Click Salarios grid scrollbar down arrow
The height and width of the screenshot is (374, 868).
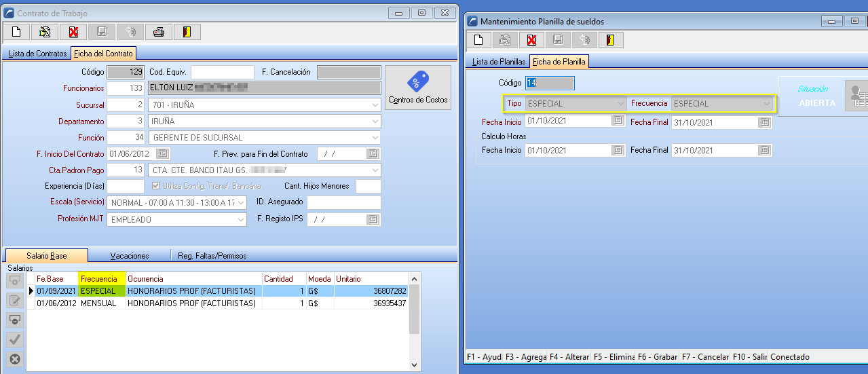tap(415, 365)
